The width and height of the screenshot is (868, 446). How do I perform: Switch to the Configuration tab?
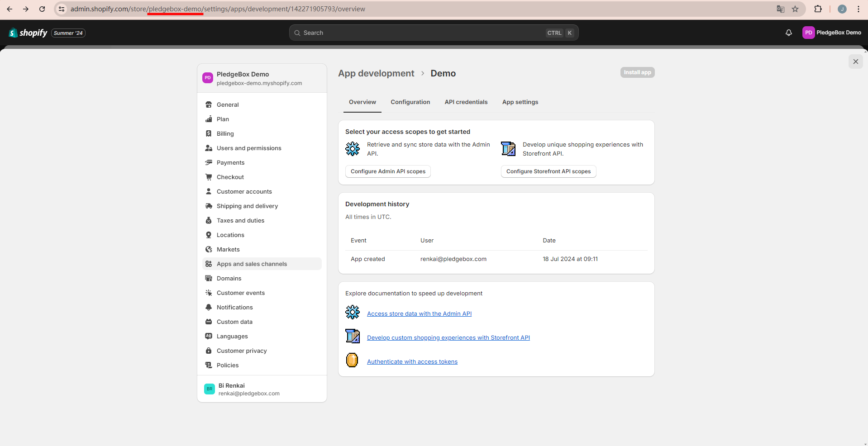point(410,102)
